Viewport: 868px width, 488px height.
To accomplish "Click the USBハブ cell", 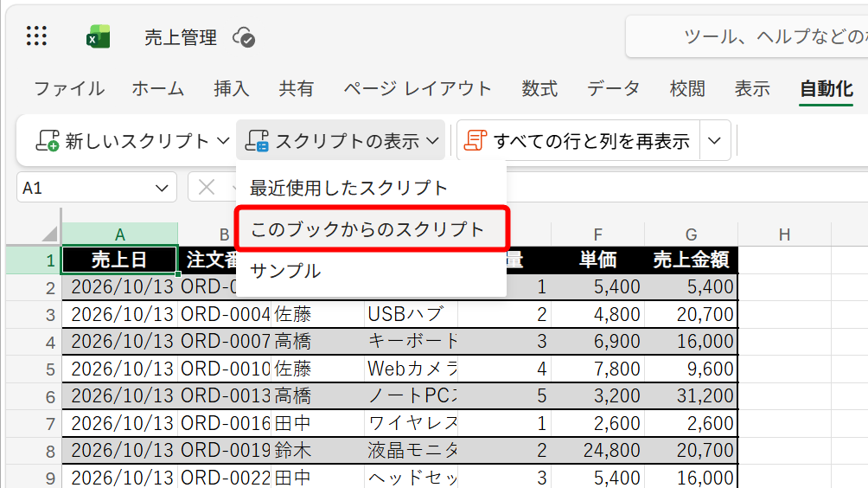I will click(x=411, y=314).
